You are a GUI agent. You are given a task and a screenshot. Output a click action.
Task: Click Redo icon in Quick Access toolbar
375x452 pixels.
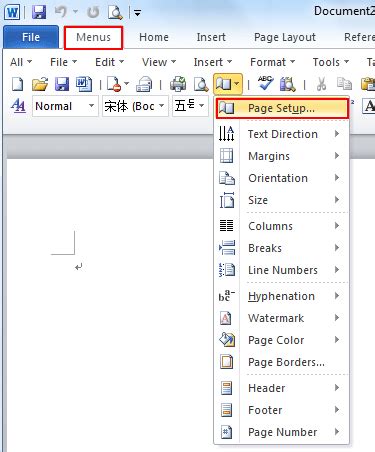(93, 12)
